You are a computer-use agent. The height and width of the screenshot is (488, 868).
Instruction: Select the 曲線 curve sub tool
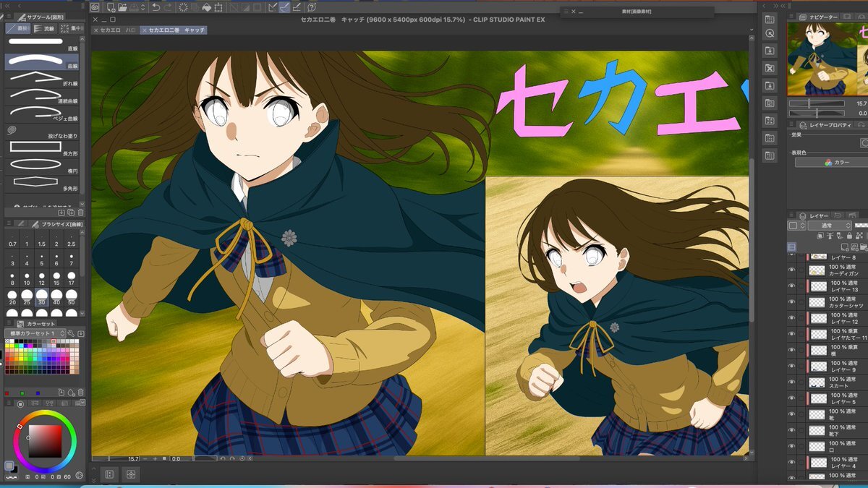click(43, 61)
